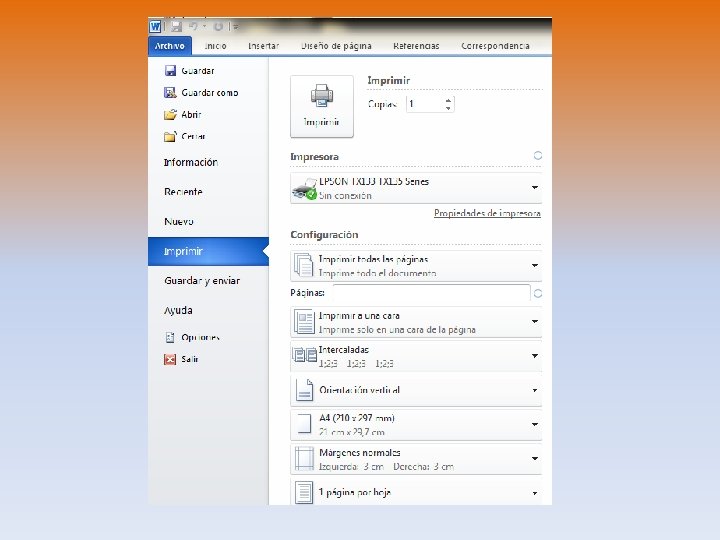
Task: Click the Opciones text label
Action: 200,338
